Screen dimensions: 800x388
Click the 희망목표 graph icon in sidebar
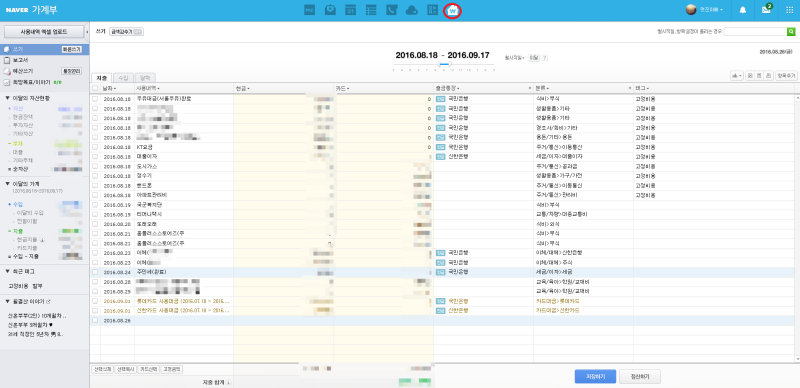point(7,82)
